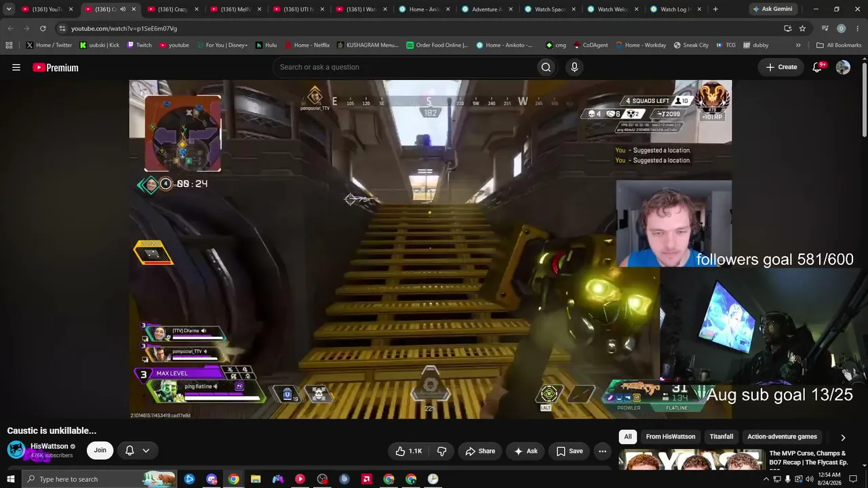Viewport: 868px width, 488px height.
Task: Go to YouTube Premium home via logo
Action: [x=56, y=68]
